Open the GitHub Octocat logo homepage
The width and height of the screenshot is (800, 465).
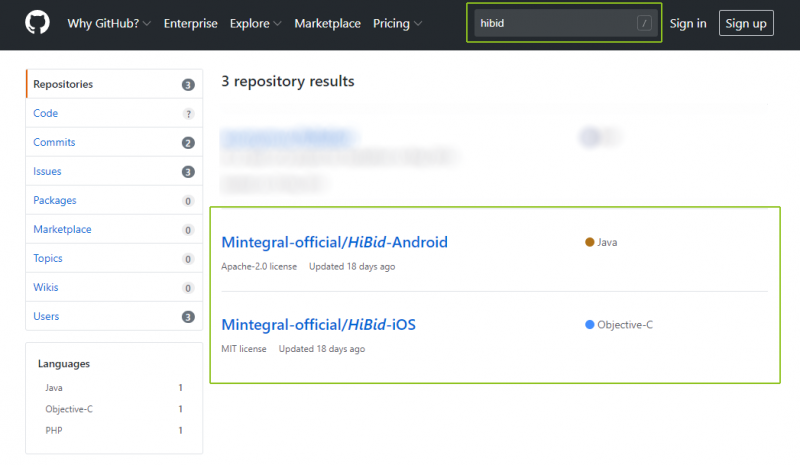[x=37, y=23]
